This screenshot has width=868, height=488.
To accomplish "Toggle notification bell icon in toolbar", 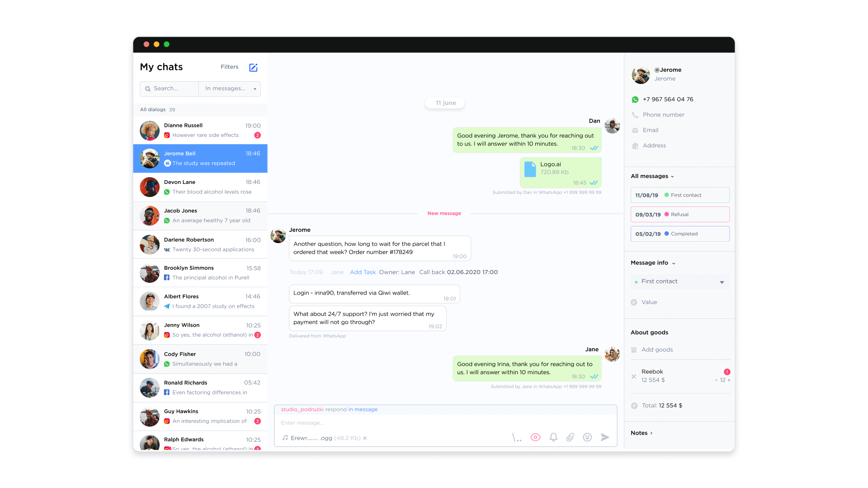I will tap(552, 437).
